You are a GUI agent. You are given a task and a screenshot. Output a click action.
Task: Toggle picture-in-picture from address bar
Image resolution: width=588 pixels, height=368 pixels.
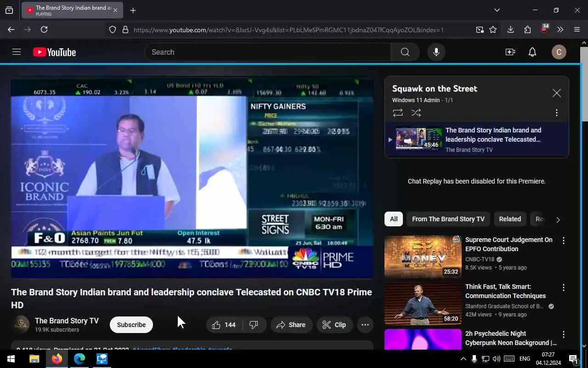tap(480, 29)
